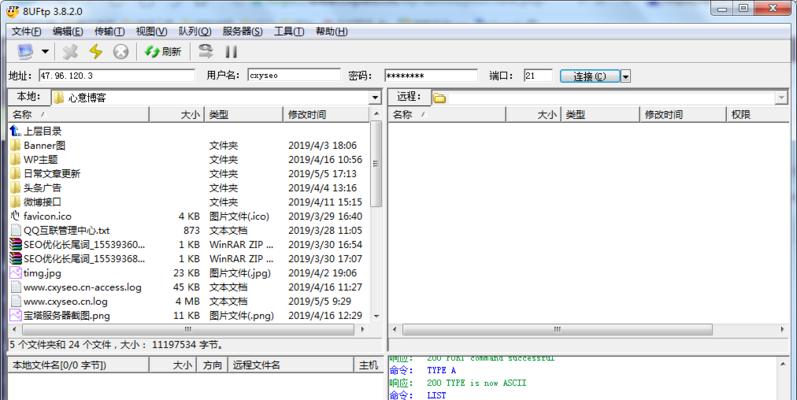Click the 8UFtp title bar app icon
Screen dimensions: 797x400
click(x=12, y=11)
